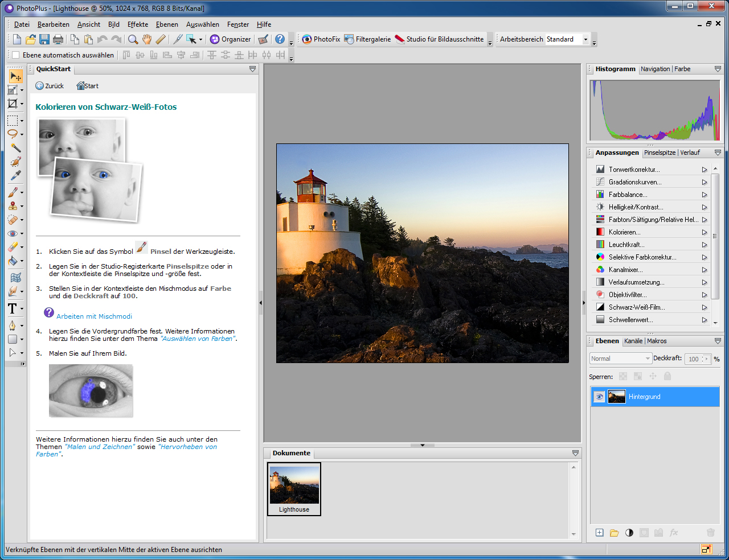This screenshot has height=560, width=729.
Task: Add a new layer in Ebenen panel
Action: [x=599, y=533]
